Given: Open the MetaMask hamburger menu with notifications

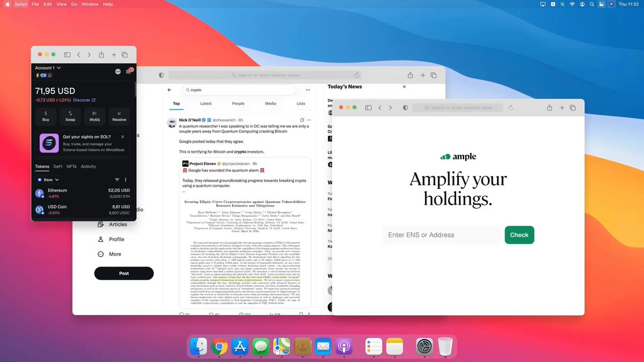Looking at the screenshot, I should (129, 71).
